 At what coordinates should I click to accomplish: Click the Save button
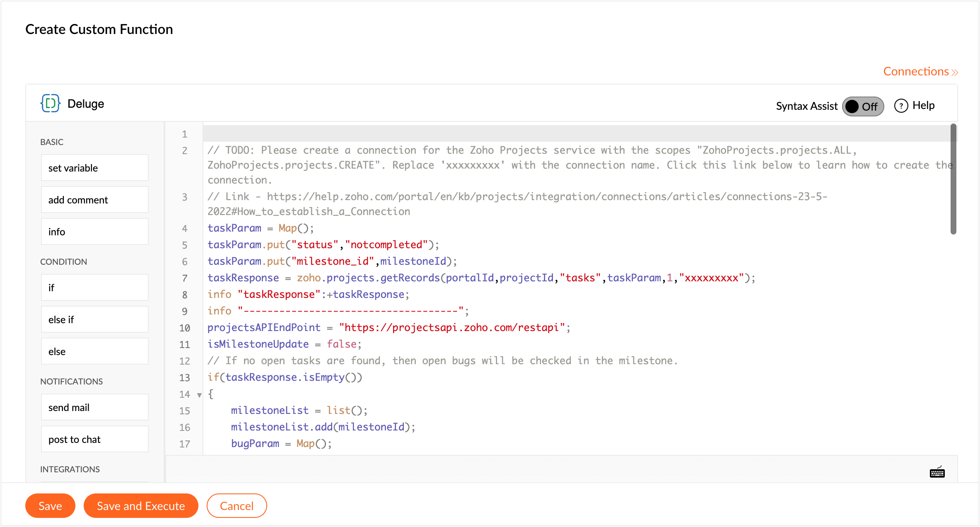click(x=50, y=505)
